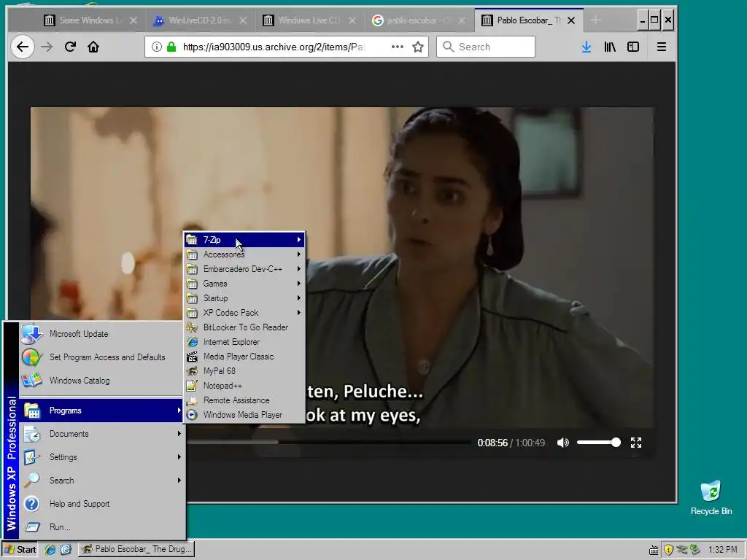This screenshot has width=747, height=560.
Task: Launch BitLocker To Go Reader
Action: (x=244, y=327)
